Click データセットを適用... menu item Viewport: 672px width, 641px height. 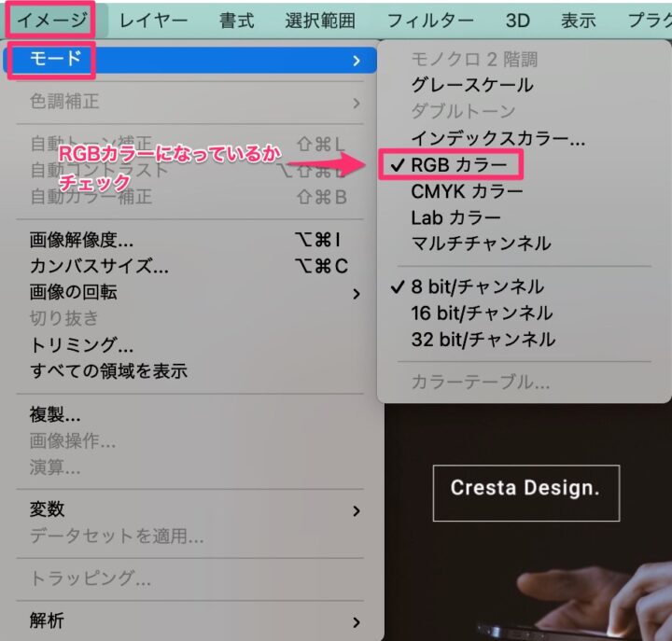click(x=189, y=536)
